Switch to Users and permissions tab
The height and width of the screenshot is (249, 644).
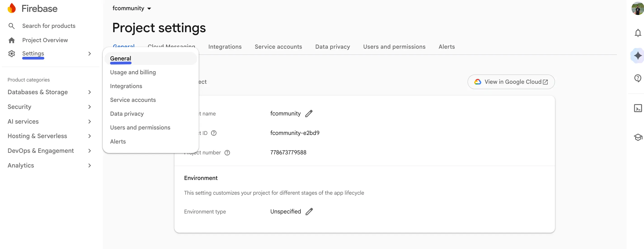394,47
